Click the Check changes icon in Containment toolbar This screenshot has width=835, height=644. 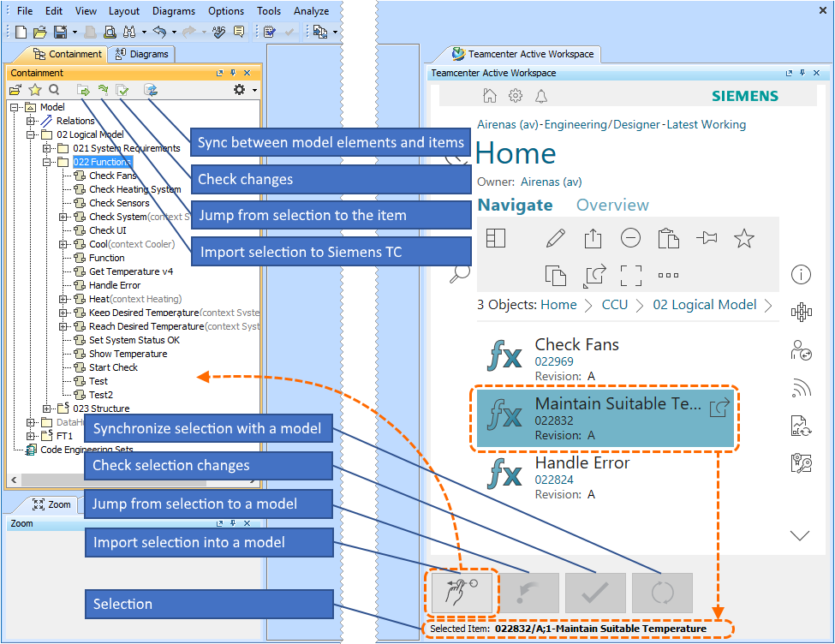122,90
